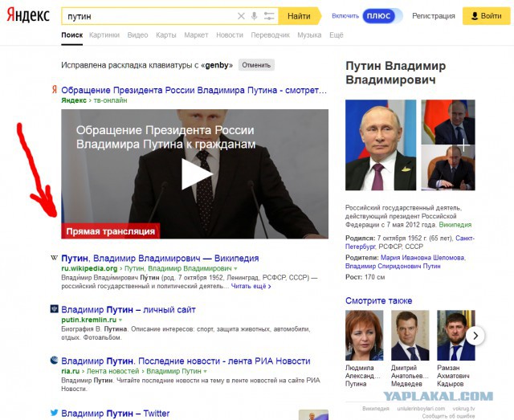
Task: Activate voice search microphone icon
Action: pos(254,16)
